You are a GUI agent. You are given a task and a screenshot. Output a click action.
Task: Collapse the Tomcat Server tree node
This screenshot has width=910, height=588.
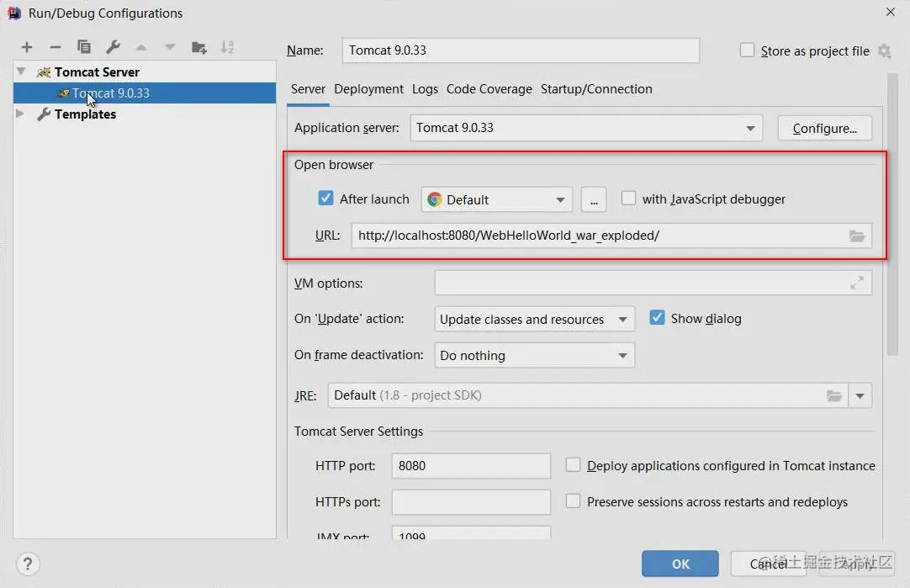(x=21, y=72)
